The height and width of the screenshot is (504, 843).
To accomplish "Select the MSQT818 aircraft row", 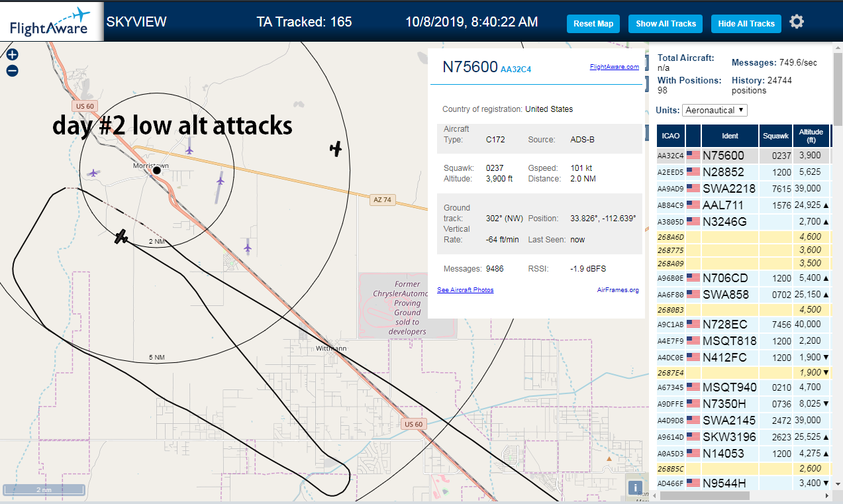I will click(743, 341).
